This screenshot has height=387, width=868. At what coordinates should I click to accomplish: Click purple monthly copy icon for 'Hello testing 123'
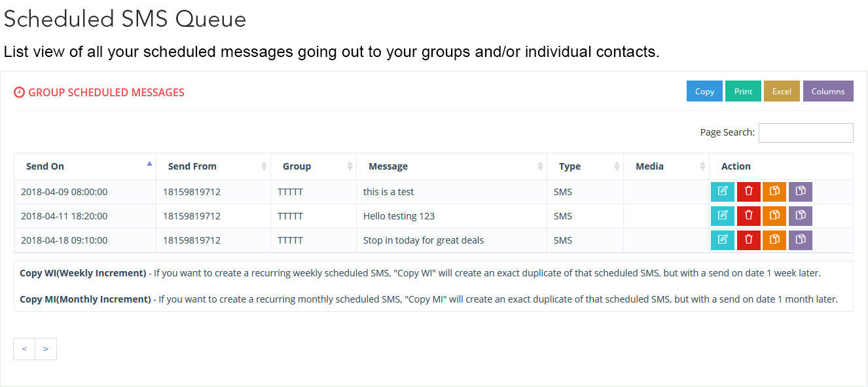[x=801, y=216]
